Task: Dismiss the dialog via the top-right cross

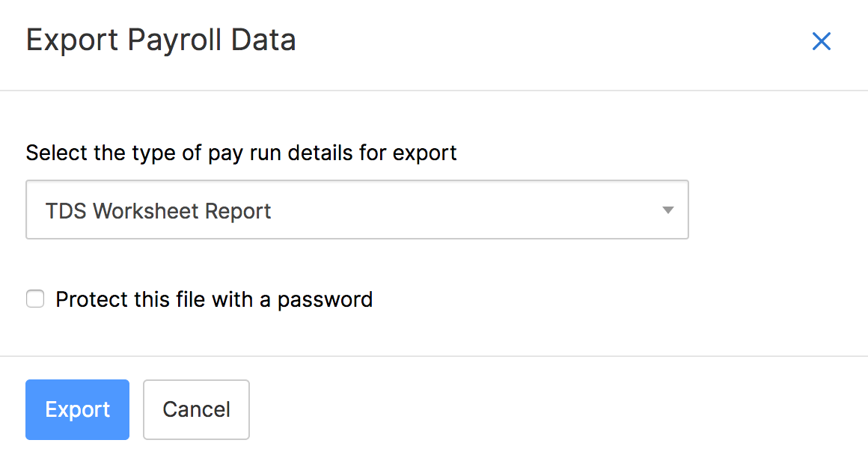Action: click(822, 41)
